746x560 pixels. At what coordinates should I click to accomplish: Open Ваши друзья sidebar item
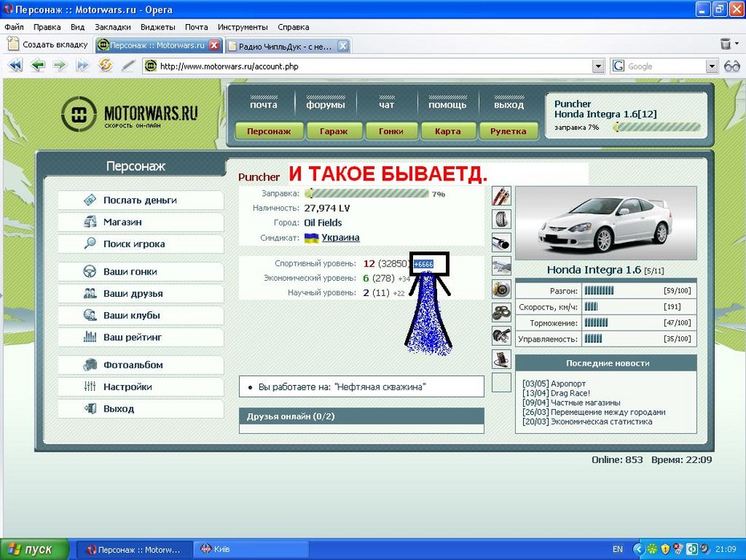click(x=140, y=294)
